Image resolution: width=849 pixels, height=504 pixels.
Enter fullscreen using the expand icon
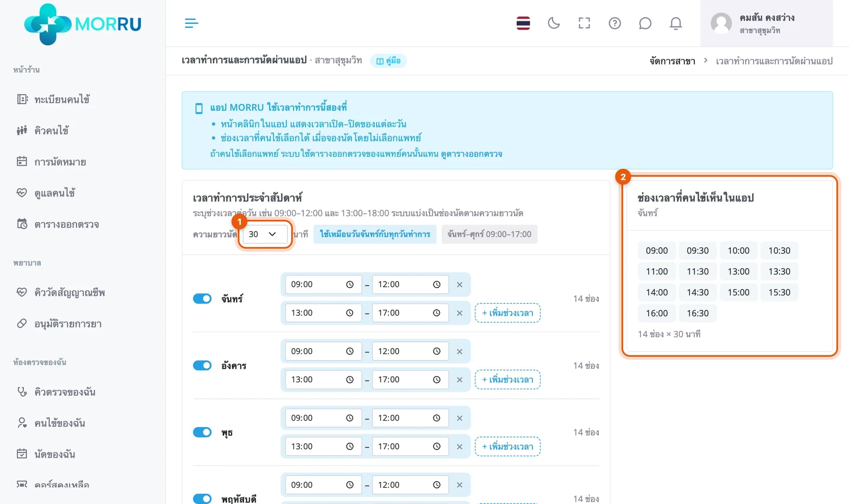point(584,23)
